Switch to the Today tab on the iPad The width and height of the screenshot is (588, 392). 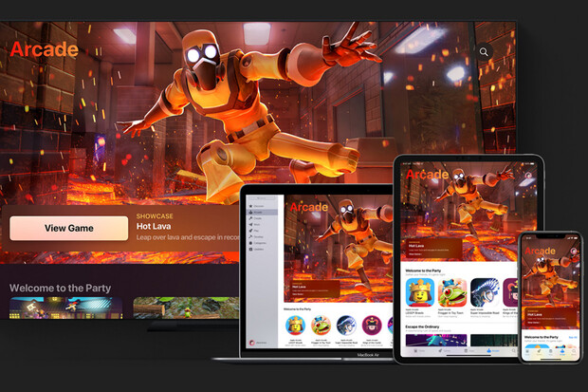click(x=417, y=350)
